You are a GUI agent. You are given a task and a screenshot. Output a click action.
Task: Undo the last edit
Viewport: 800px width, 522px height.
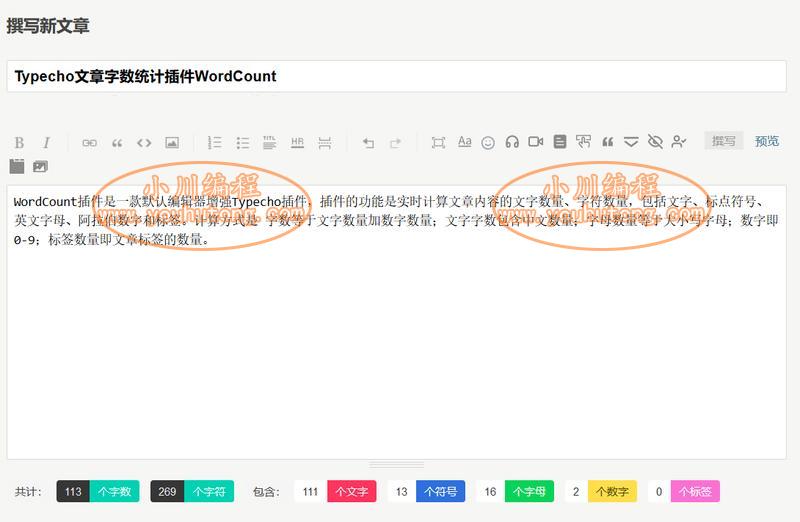[x=368, y=143]
